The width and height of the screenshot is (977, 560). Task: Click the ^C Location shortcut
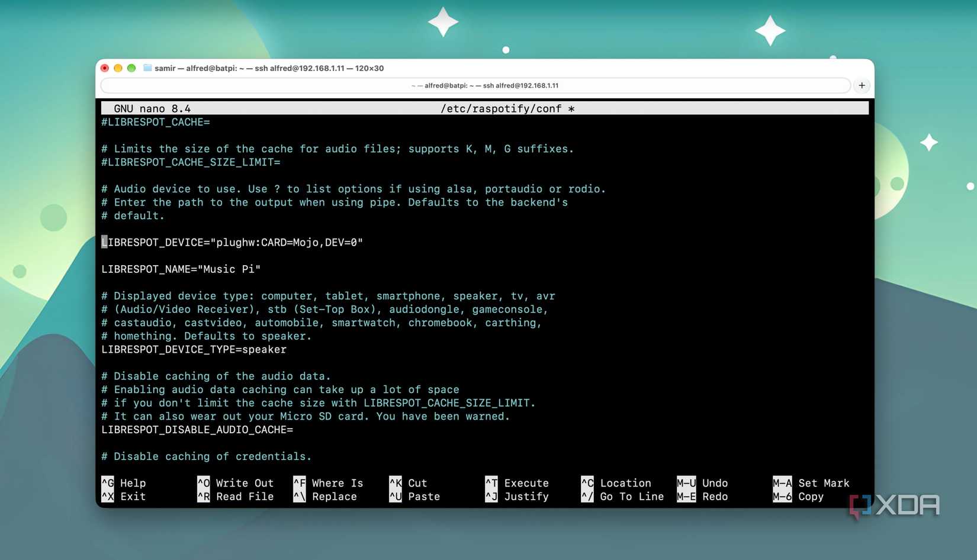point(616,483)
